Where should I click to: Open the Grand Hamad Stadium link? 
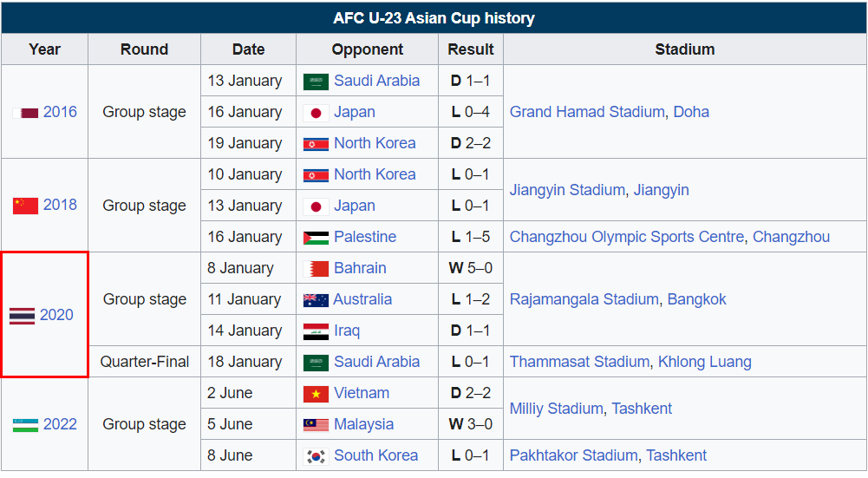pos(587,112)
